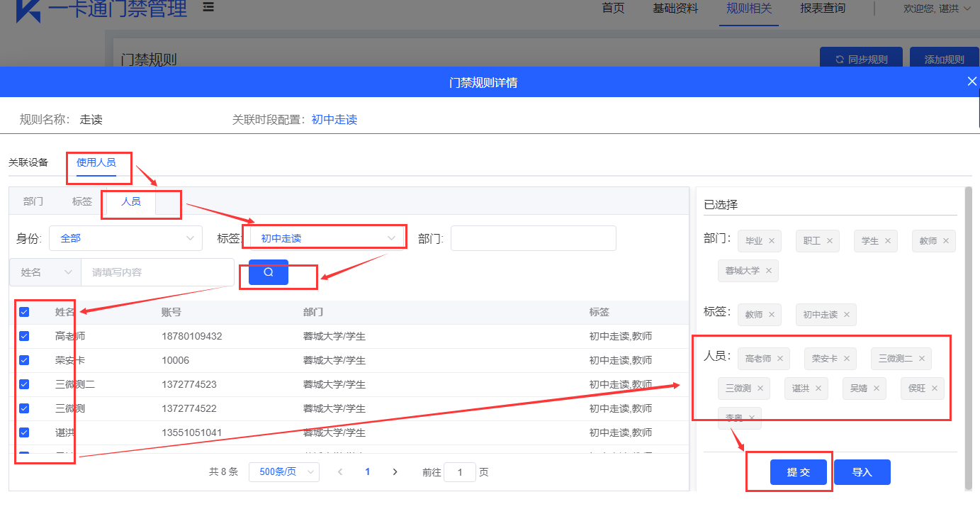The height and width of the screenshot is (514, 980).
Task: Switch to the 关联设备 tab
Action: click(28, 162)
